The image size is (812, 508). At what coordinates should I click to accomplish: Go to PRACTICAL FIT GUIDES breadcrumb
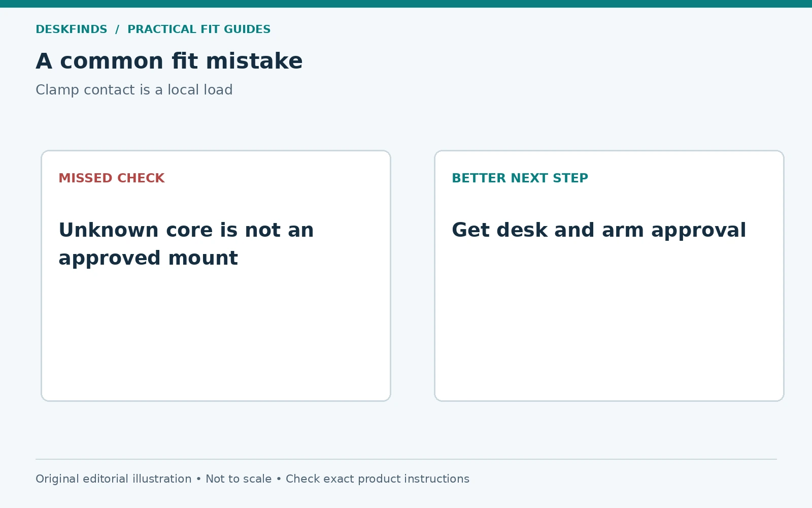[x=199, y=29]
